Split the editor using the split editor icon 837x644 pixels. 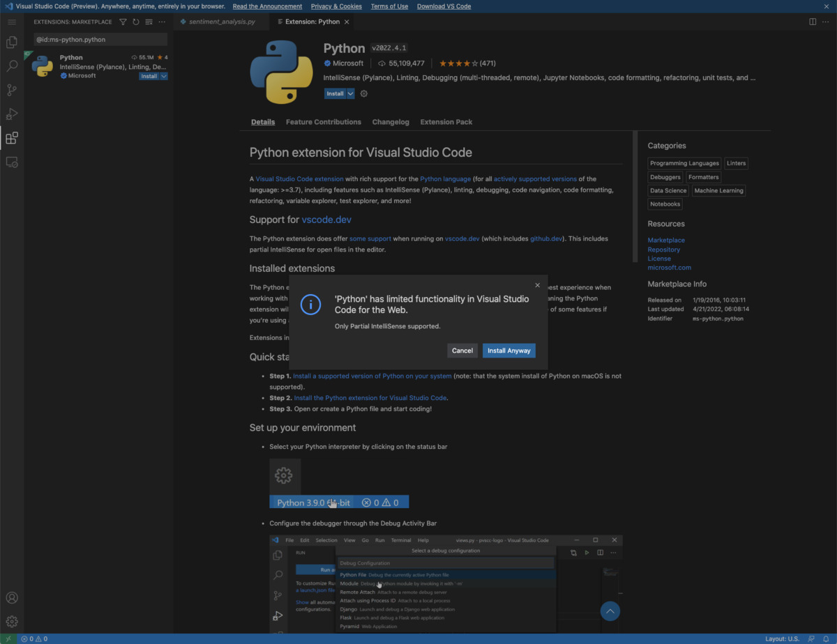coord(812,22)
